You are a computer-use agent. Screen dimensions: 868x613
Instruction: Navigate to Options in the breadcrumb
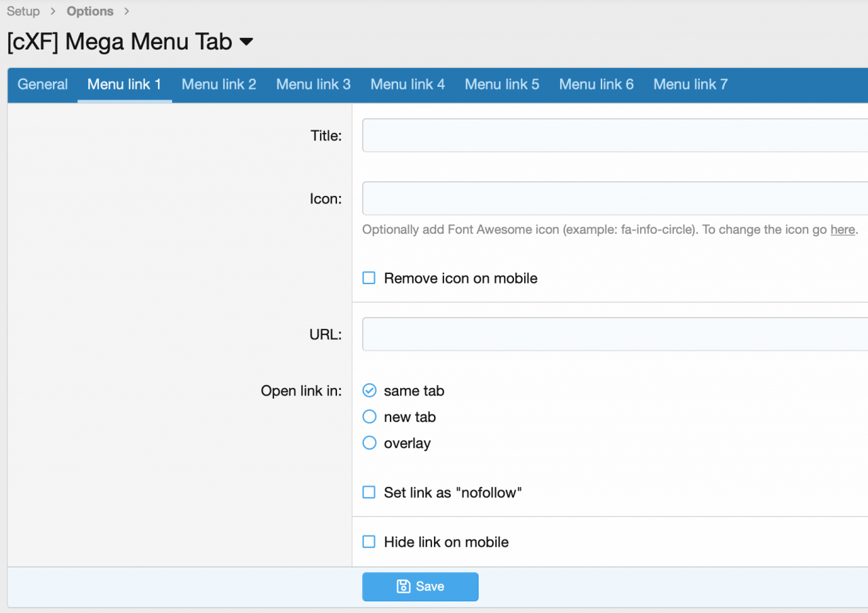(90, 12)
